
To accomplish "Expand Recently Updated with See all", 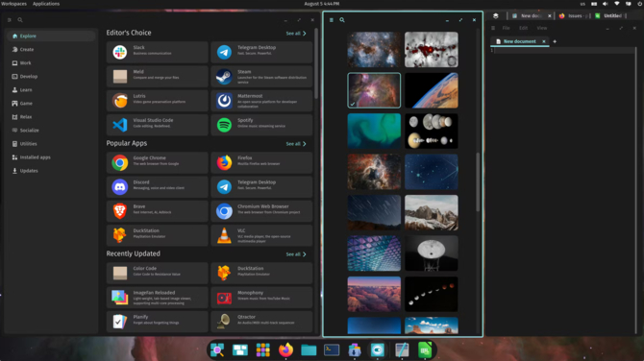I will [x=296, y=254].
